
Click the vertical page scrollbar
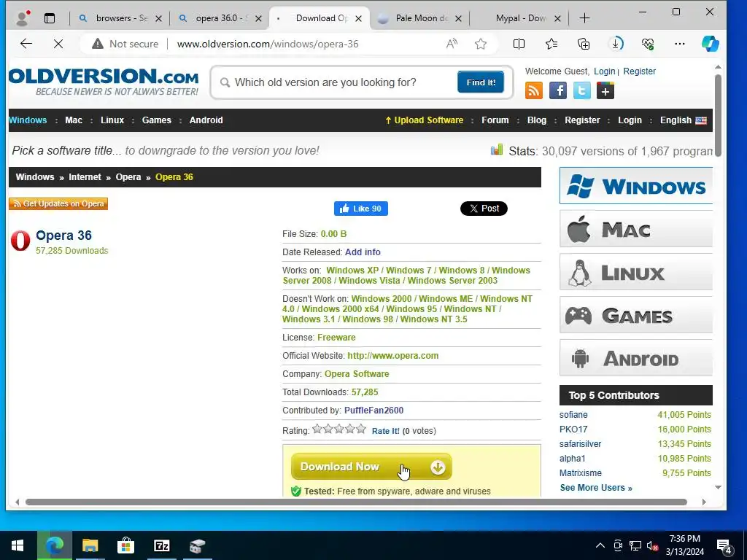tap(718, 115)
